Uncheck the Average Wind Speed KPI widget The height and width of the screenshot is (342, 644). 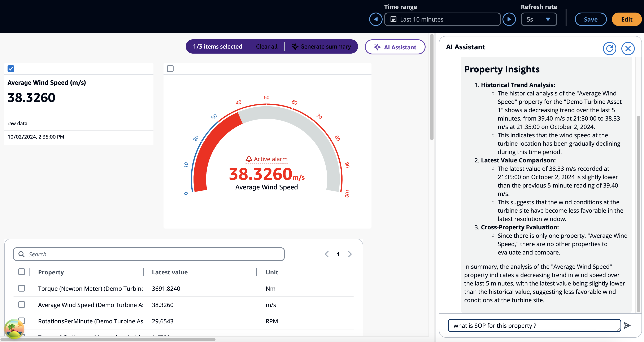pyautogui.click(x=11, y=69)
